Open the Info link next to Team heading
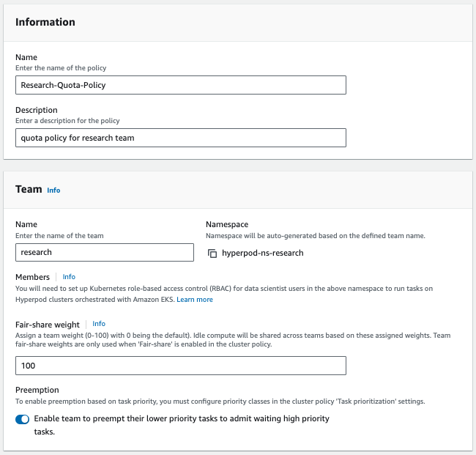 click(53, 190)
